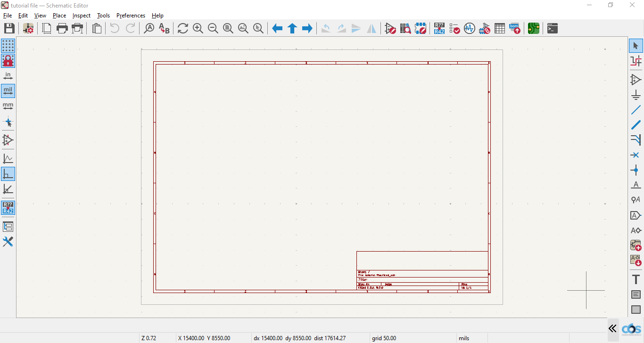
Task: Run the Electrical Rules Checker
Action: pyautogui.click(x=454, y=28)
